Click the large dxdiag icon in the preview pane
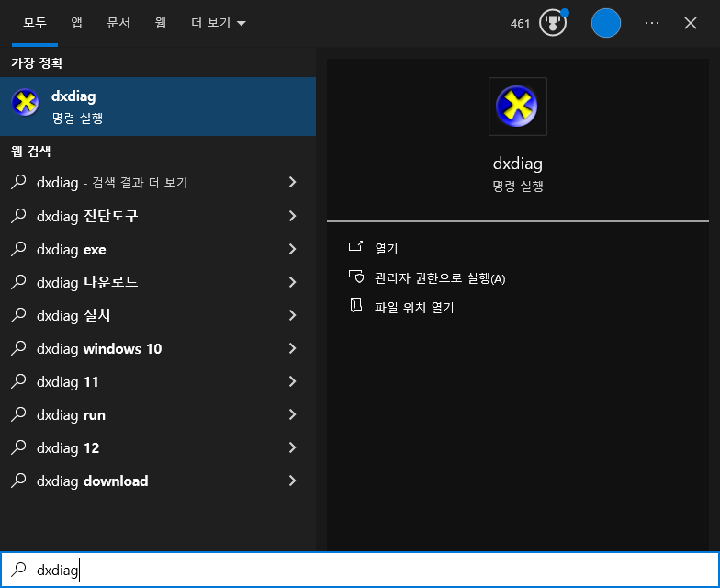The image size is (720, 588). pos(517,107)
